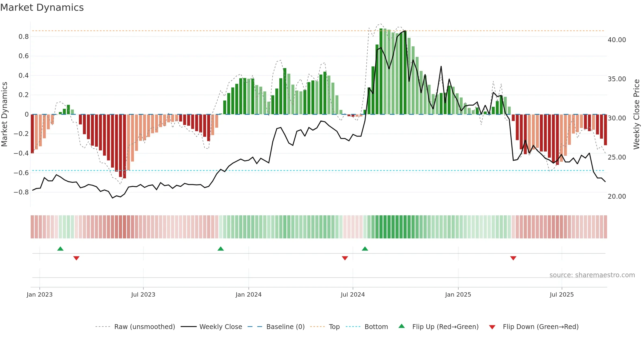Image resolution: width=644 pixels, height=362 pixels.
Task: Click the 25.00 price axis tick
Action: (617, 157)
